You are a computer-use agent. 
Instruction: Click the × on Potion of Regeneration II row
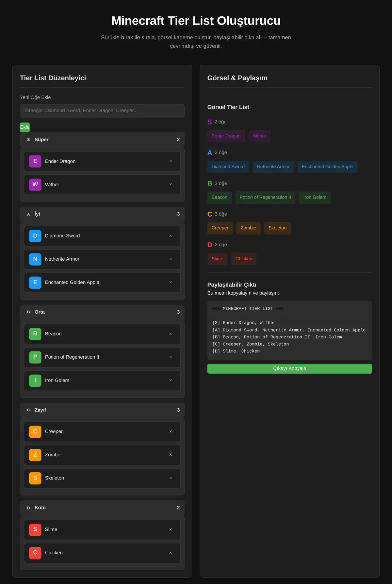[171, 357]
